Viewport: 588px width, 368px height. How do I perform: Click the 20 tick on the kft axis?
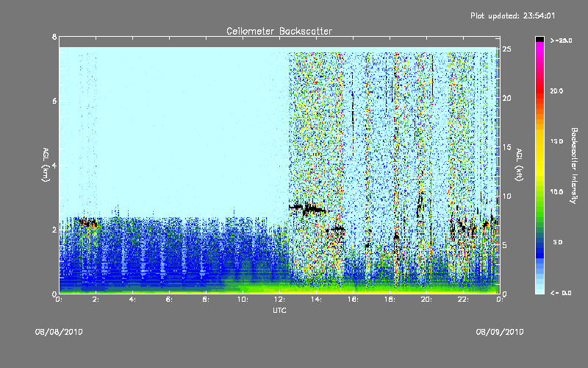pyautogui.click(x=506, y=98)
